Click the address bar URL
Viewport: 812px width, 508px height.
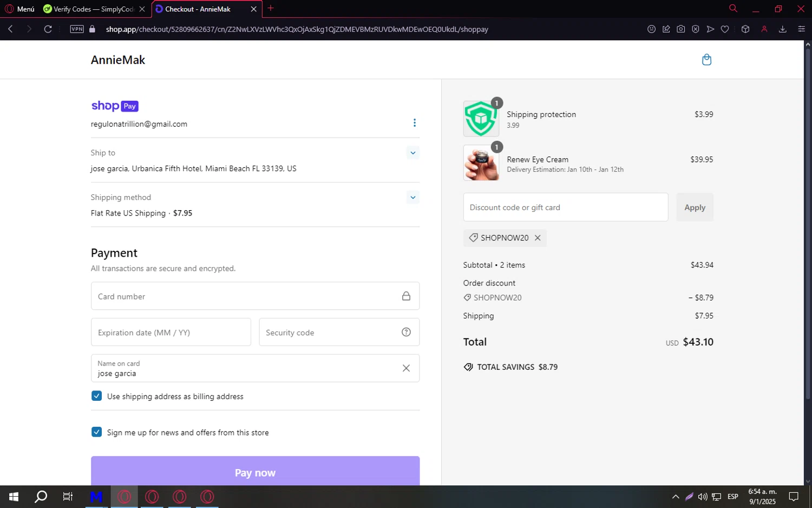coord(297,29)
